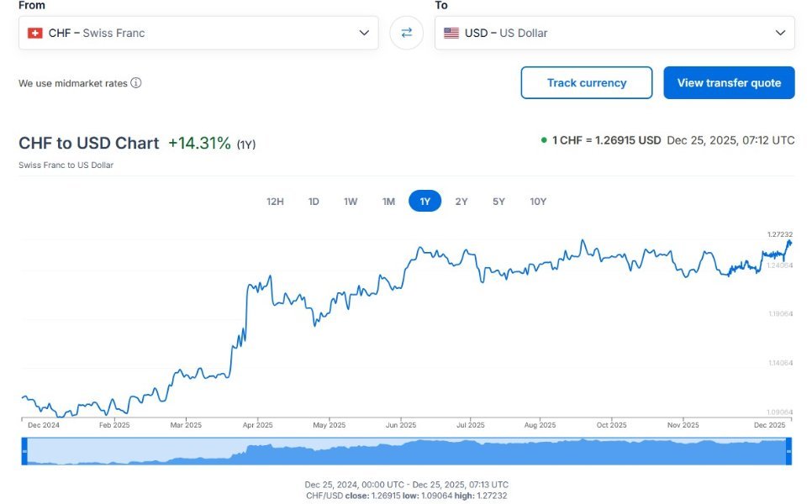Screen dimensions: 812x504
Task: Switch chart to 1W range
Action: [x=351, y=202]
